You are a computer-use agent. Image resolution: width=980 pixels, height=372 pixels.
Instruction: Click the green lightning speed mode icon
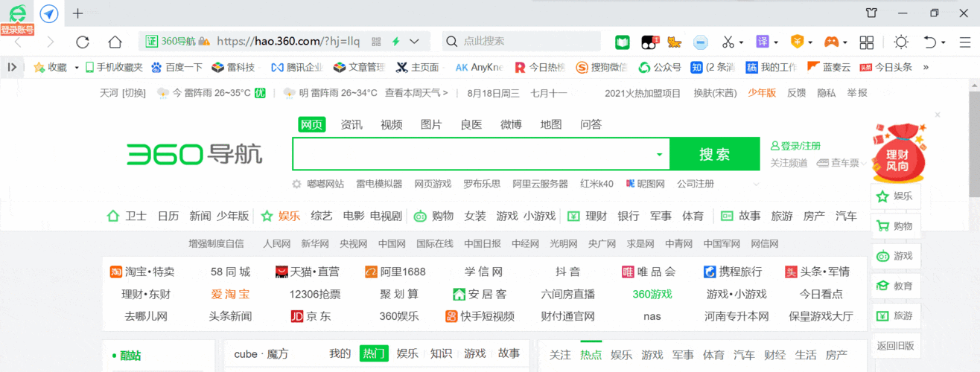[396, 42]
